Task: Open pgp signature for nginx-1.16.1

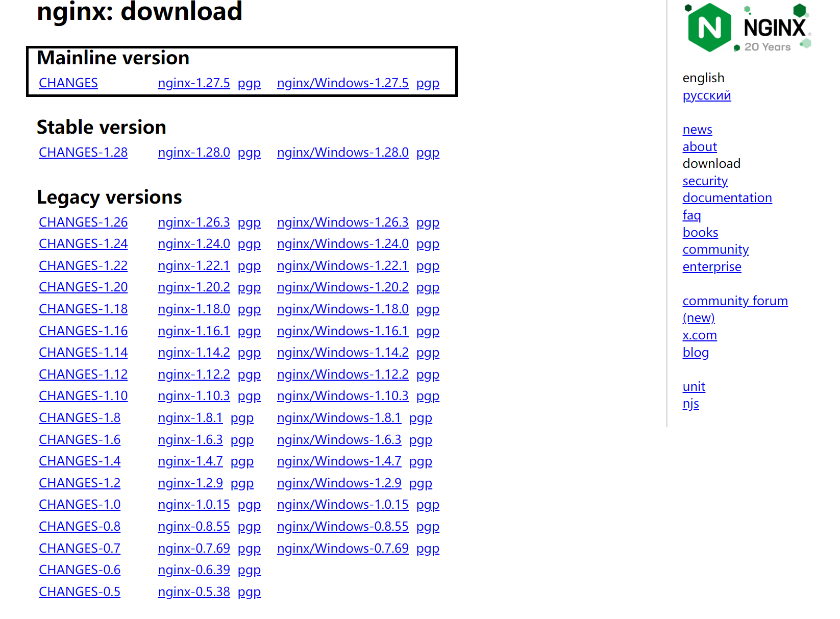Action: tap(249, 331)
